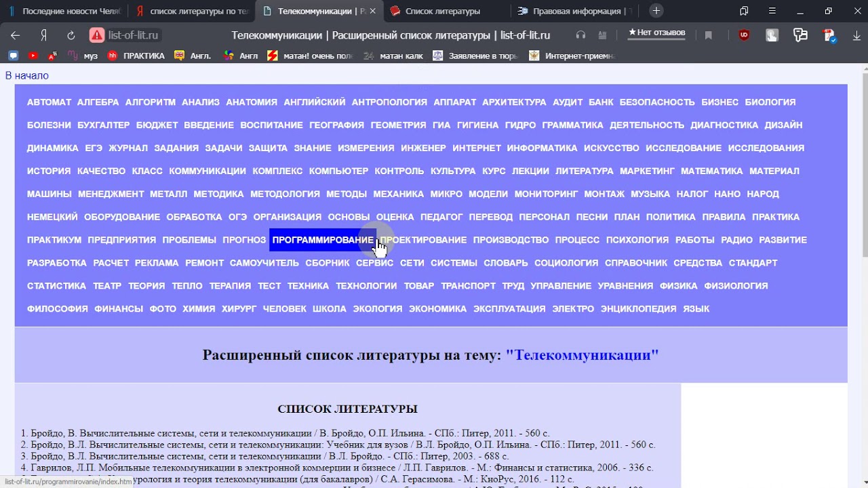Open the 'СТАНДАРТ' category link
868x488 pixels.
coord(753,263)
